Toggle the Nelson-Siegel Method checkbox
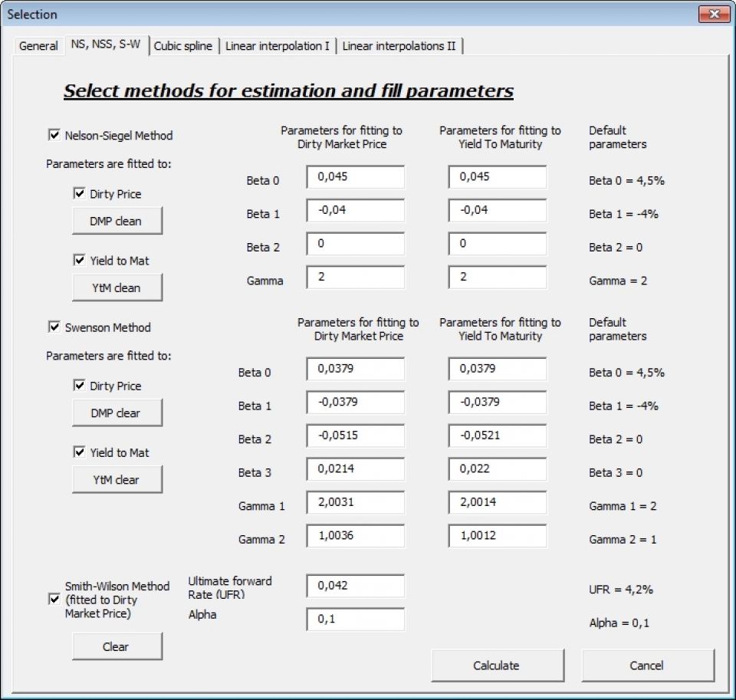 (x=54, y=136)
